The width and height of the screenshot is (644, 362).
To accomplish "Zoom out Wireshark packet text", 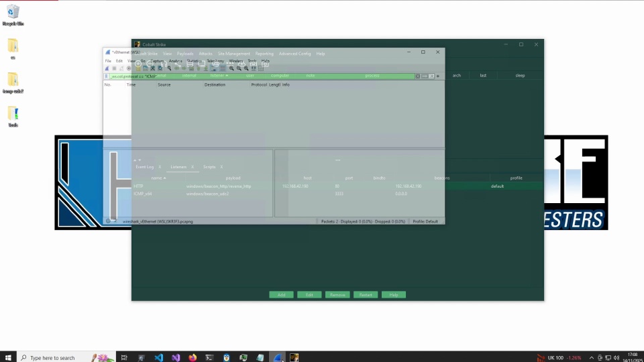I will point(239,68).
